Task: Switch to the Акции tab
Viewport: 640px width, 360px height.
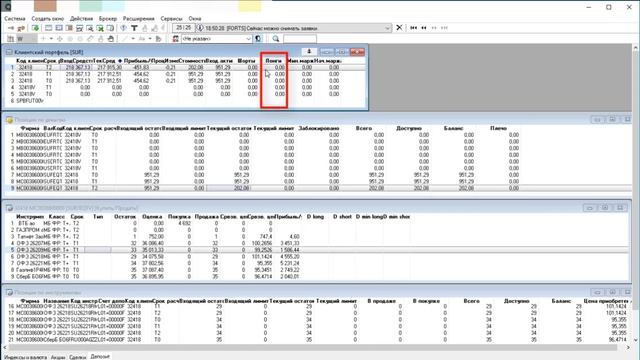Action: [58, 357]
